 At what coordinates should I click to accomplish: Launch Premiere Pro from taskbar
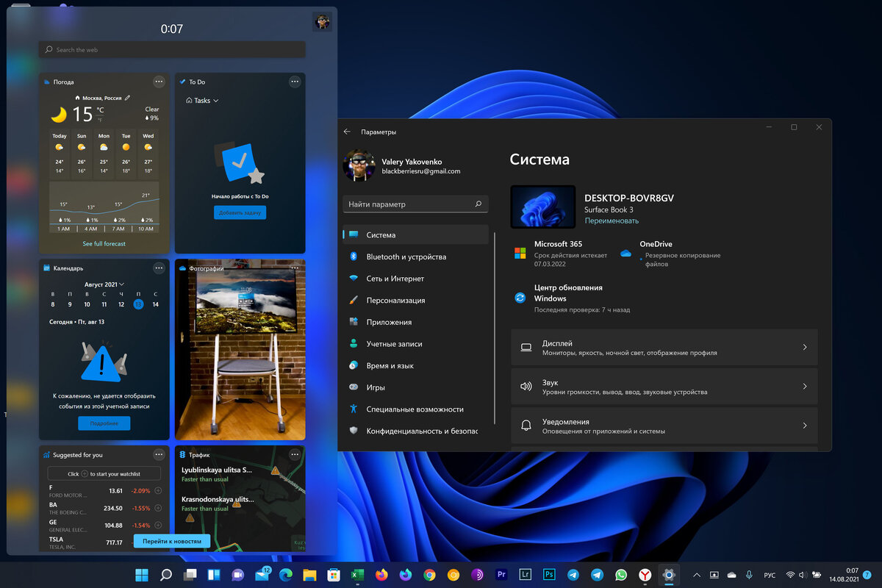click(502, 575)
